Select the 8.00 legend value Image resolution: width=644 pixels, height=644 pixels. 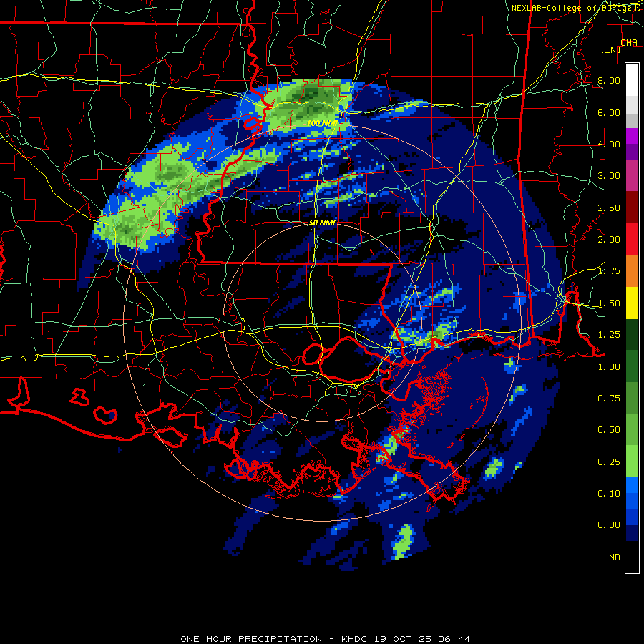[609, 80]
